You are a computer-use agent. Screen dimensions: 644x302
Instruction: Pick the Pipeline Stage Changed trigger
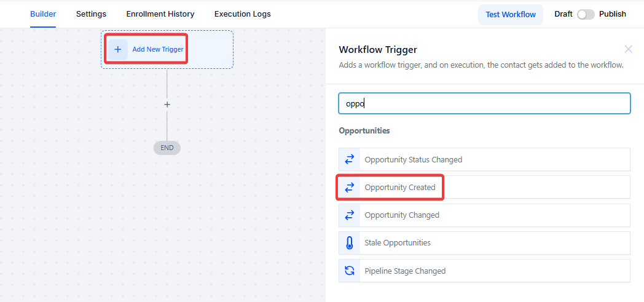point(405,271)
